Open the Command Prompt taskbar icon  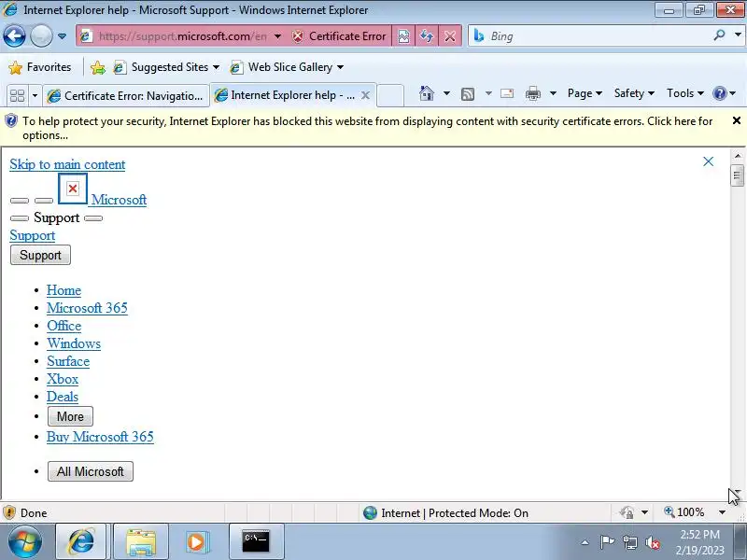click(256, 541)
